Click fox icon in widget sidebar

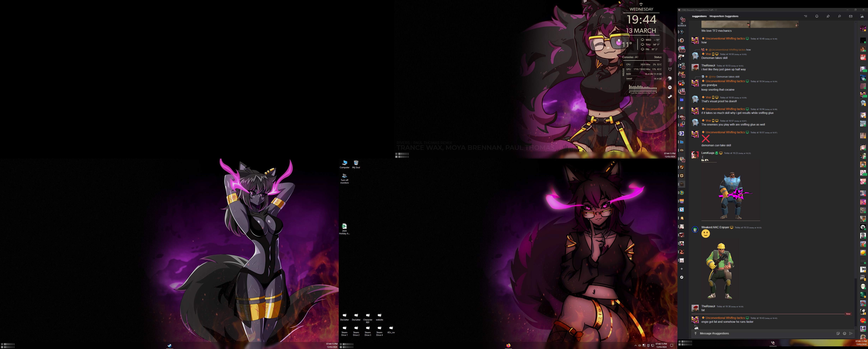(x=670, y=69)
